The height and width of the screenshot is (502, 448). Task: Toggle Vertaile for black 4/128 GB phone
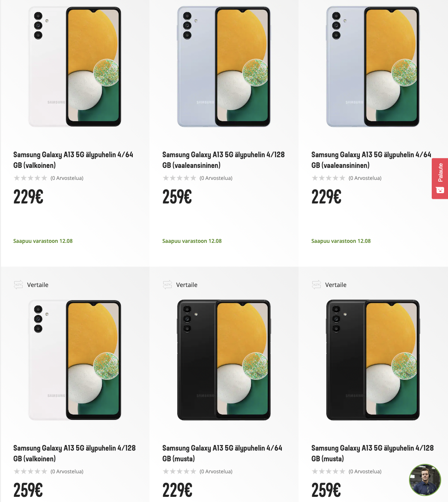(336, 285)
